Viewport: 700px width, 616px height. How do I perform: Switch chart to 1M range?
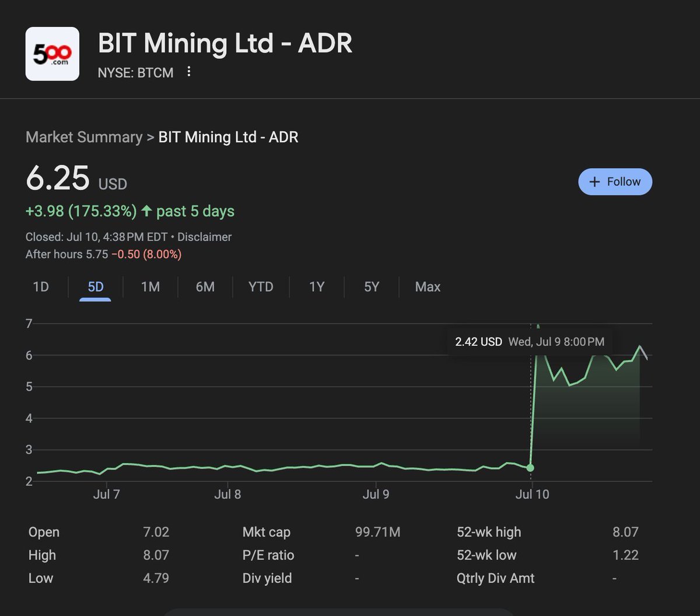click(150, 287)
